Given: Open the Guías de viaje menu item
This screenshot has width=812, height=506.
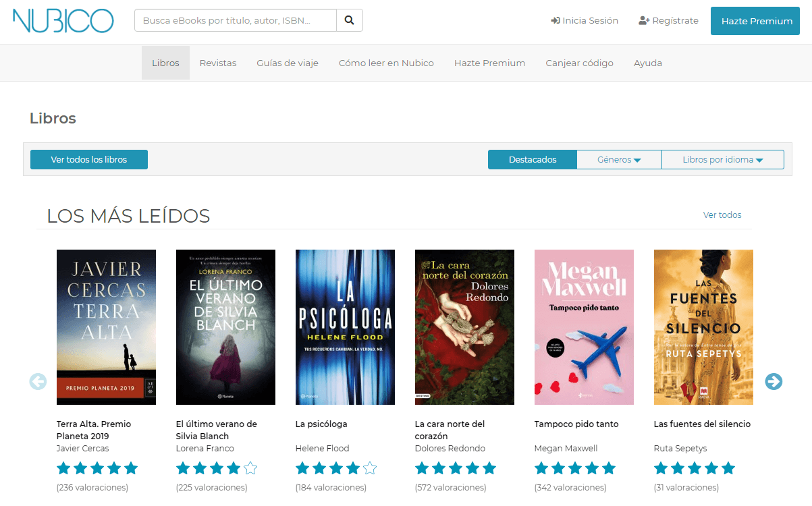Looking at the screenshot, I should pos(288,63).
